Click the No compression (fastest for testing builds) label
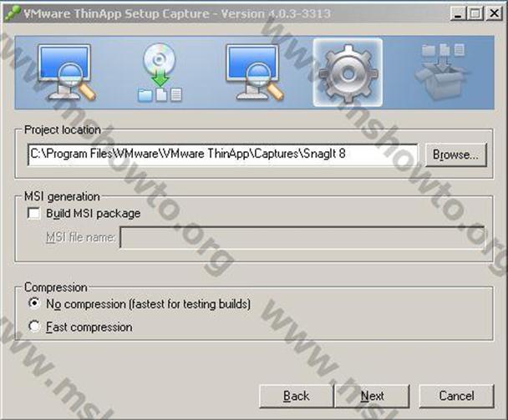The height and width of the screenshot is (420, 508). tap(149, 304)
